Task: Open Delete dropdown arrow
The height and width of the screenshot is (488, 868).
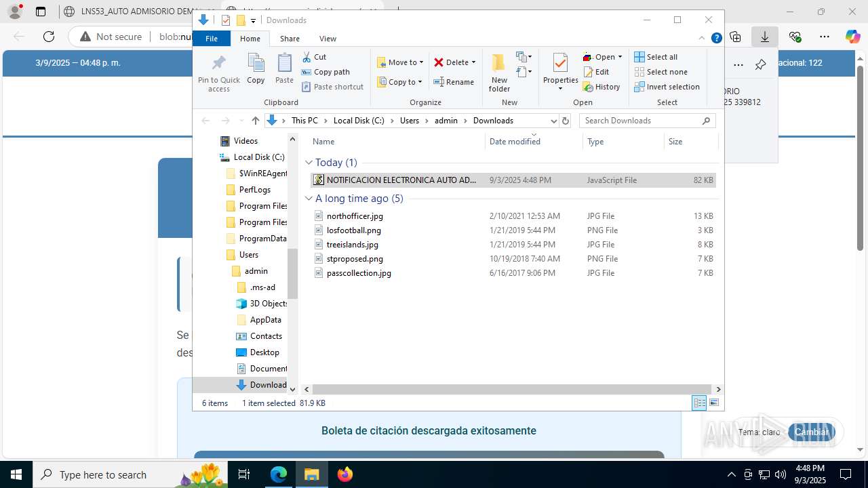Action: click(x=473, y=62)
